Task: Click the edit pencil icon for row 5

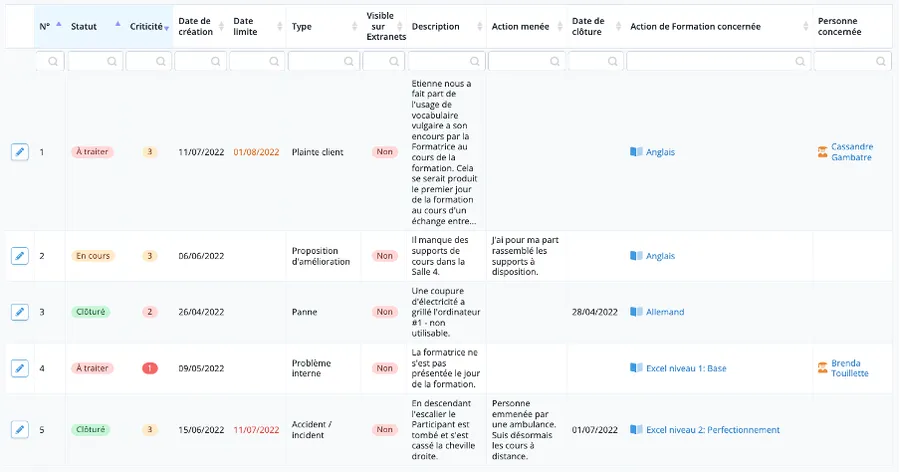Action: (x=19, y=430)
